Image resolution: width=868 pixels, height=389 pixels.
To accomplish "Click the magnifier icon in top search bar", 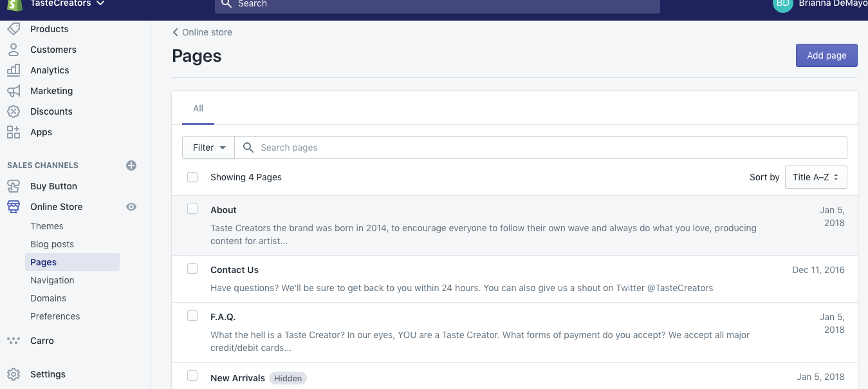I will click(226, 4).
